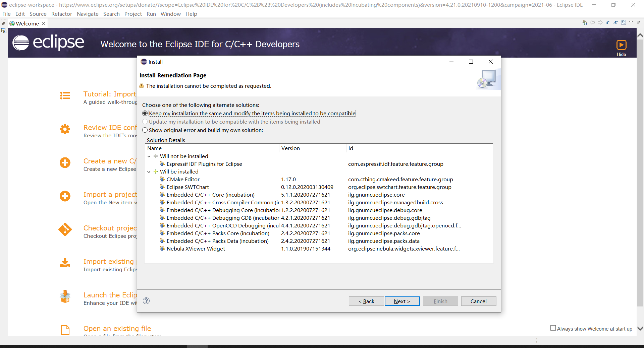The image size is (644, 348).
Task: Open the Source menu
Action: click(x=38, y=14)
